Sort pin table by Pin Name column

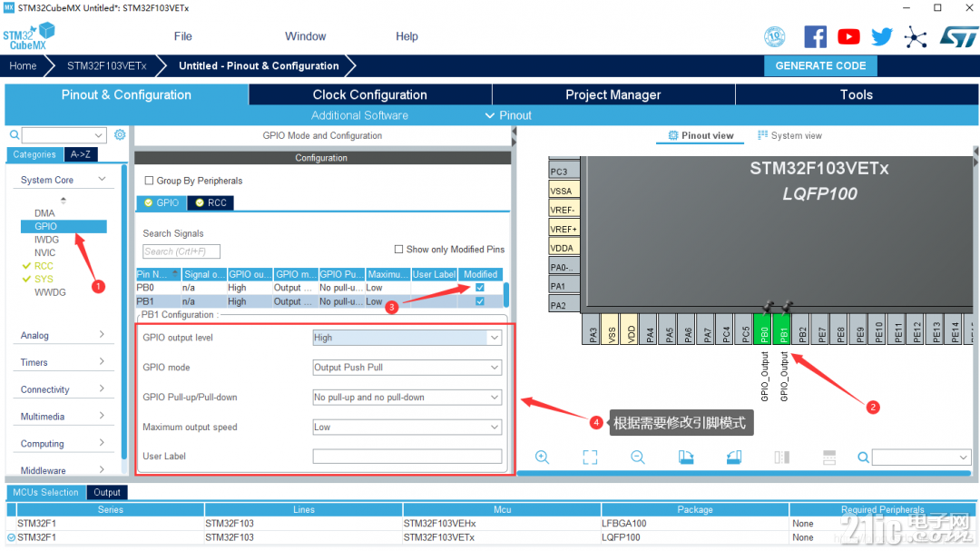158,274
